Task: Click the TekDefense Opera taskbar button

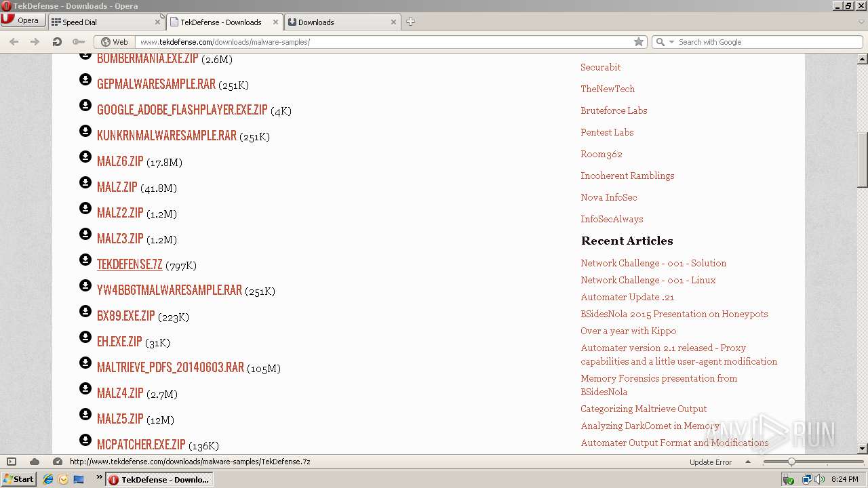Action: (159, 479)
